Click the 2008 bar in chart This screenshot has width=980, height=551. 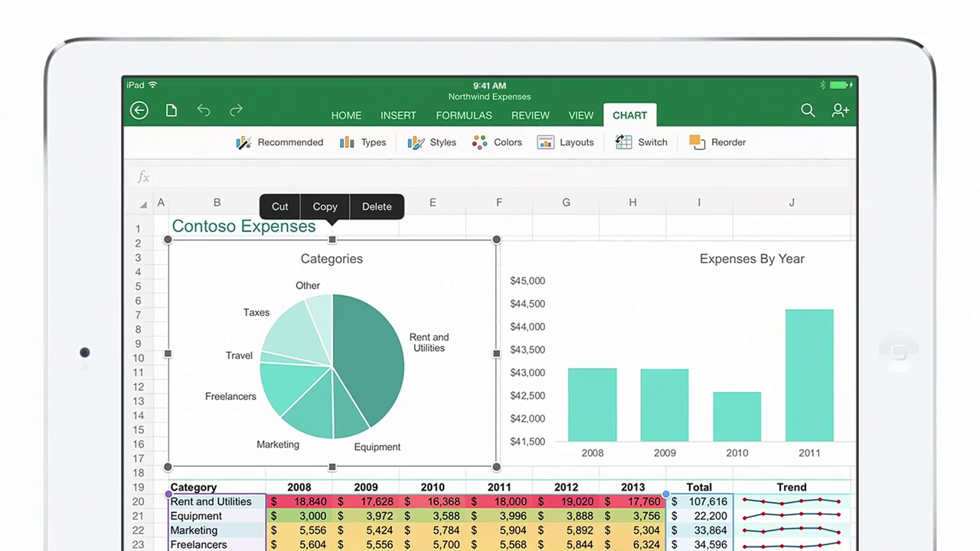pos(592,405)
